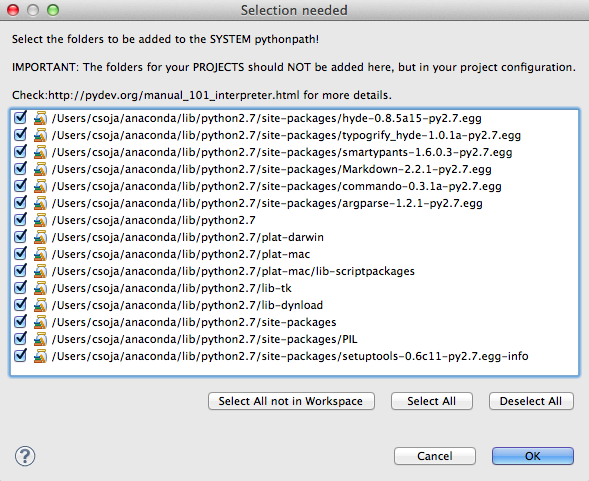This screenshot has height=481, width=589.
Task: Toggle checkbox for plat-mac/lib-scriptpackages
Action: point(20,271)
